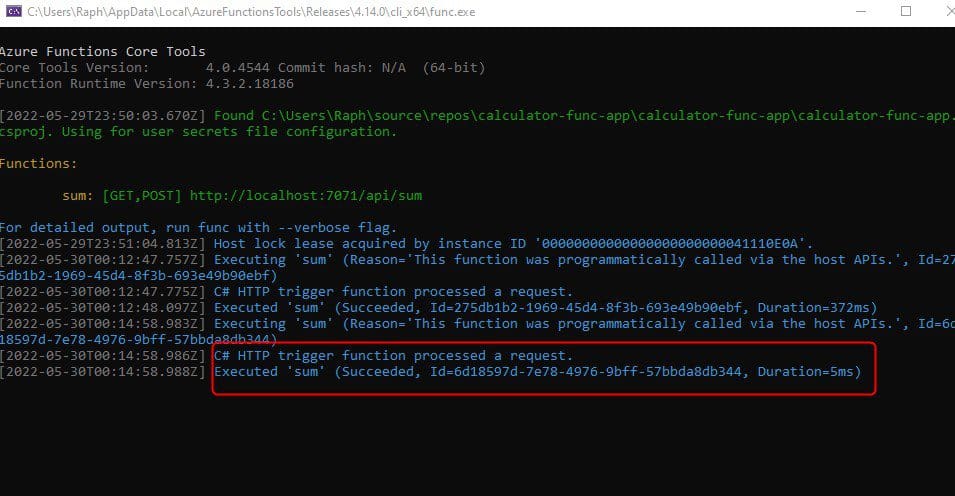Click the 'Executed sum' line with Duration=372ms
Viewport: 955px width, 496px height.
coord(439,308)
